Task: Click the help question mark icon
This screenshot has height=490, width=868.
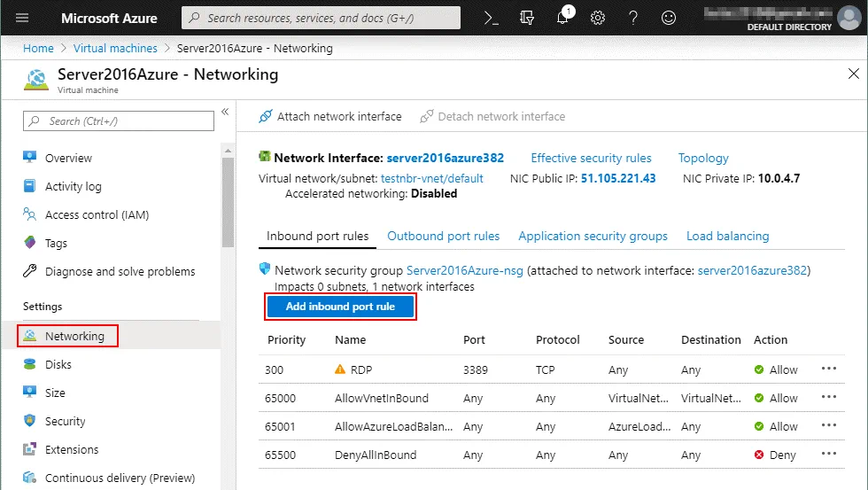Action: tap(633, 18)
